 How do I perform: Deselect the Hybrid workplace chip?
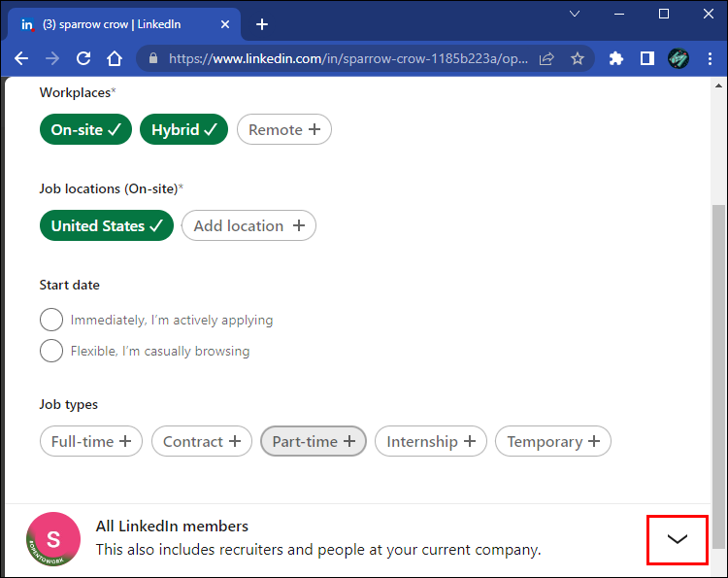(x=183, y=129)
